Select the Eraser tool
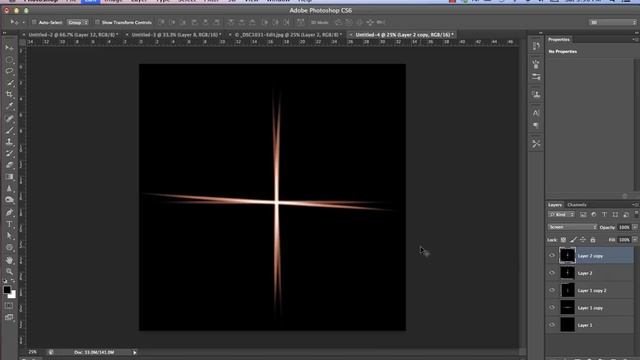This screenshot has height=360, width=640. pyautogui.click(x=9, y=165)
